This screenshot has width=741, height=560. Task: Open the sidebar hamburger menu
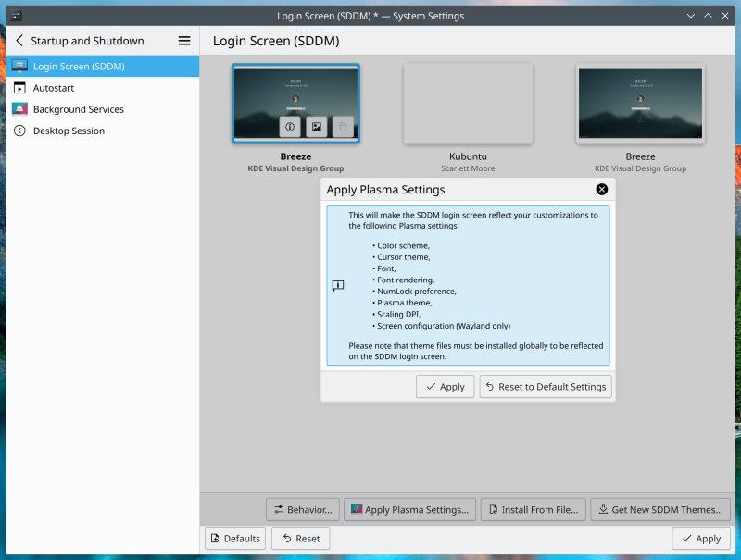(x=184, y=40)
